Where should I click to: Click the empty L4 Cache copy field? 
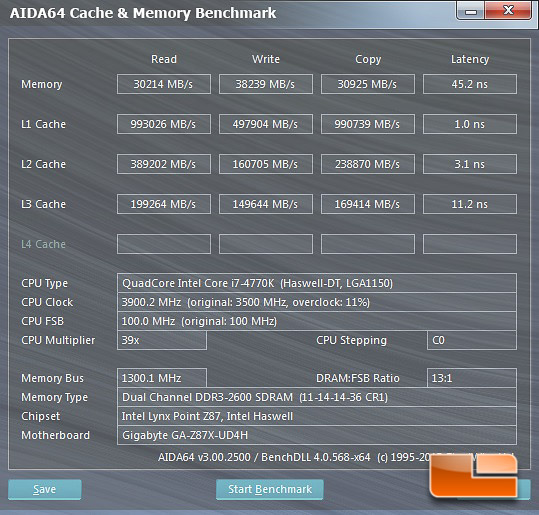tap(367, 244)
